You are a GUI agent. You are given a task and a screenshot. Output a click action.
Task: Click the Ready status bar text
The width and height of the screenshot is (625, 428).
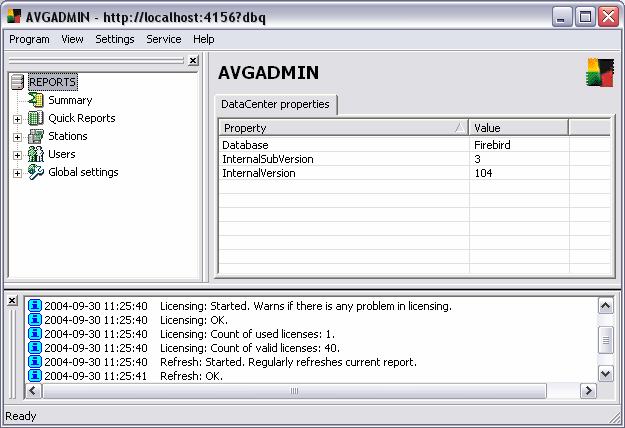point(21,416)
